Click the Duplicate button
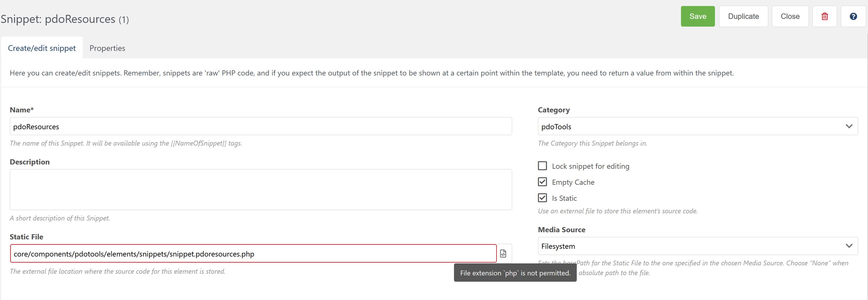 click(x=743, y=16)
